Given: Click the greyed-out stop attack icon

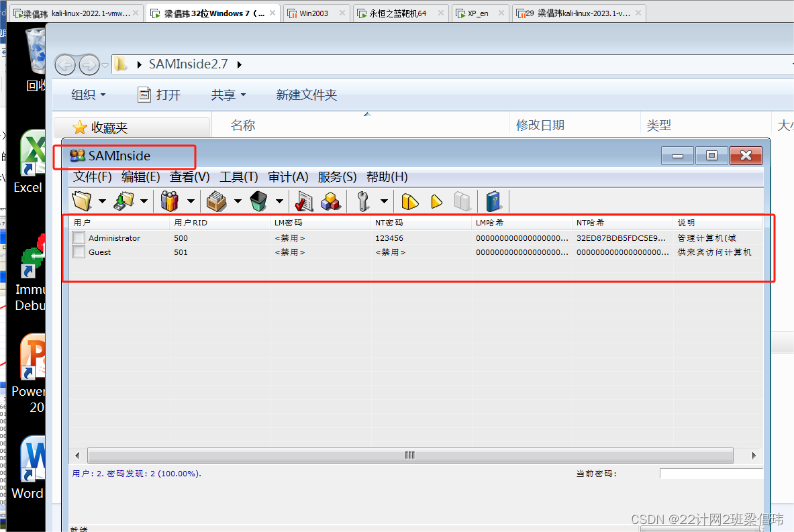Looking at the screenshot, I should click(462, 201).
